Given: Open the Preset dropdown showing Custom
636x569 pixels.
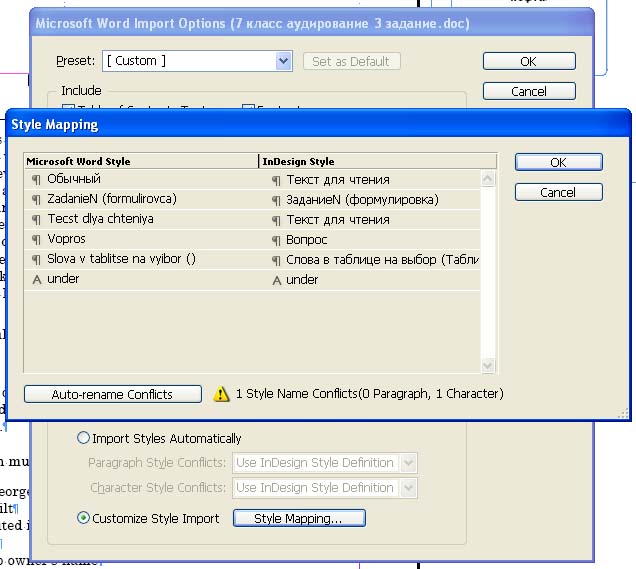Looking at the screenshot, I should coord(197,61).
